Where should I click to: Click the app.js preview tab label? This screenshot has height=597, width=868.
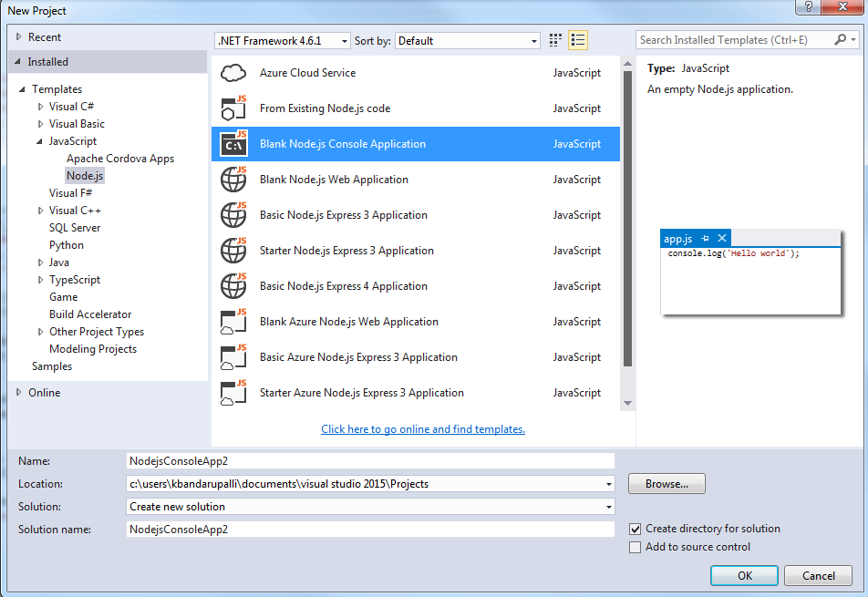[x=678, y=239]
